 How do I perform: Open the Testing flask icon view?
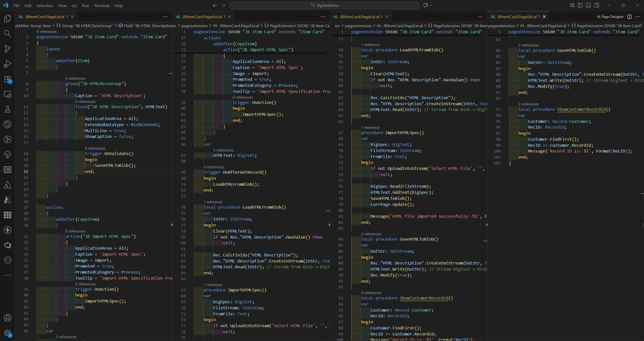point(8,109)
